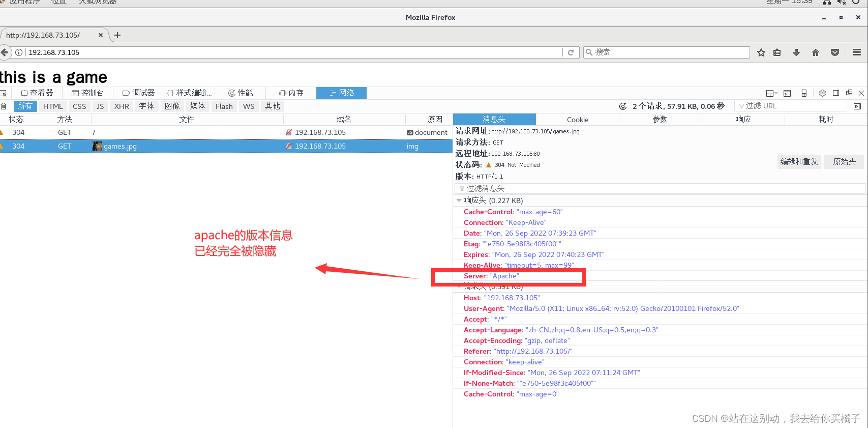The height and width of the screenshot is (428, 868).
Task: Activate the element picker icon in devtools
Action: tap(3, 93)
